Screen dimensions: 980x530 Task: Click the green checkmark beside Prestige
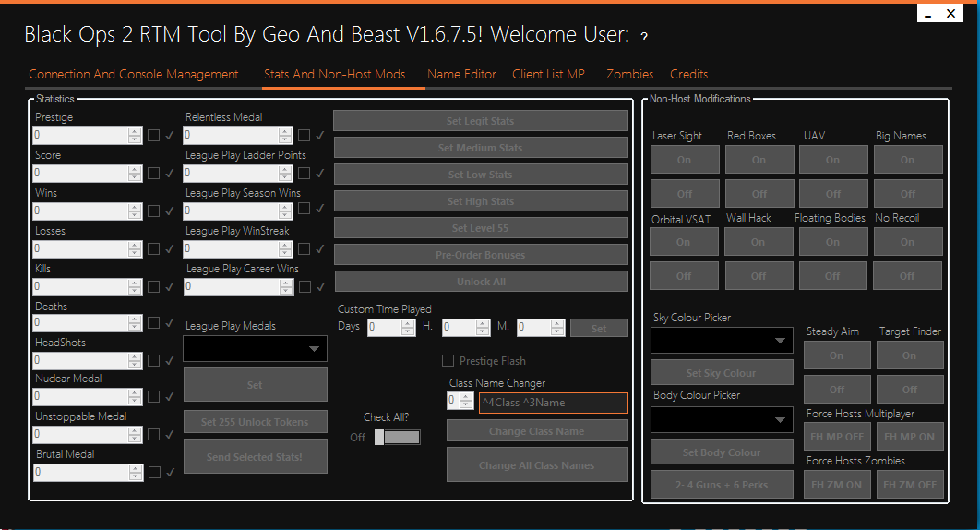tap(170, 135)
